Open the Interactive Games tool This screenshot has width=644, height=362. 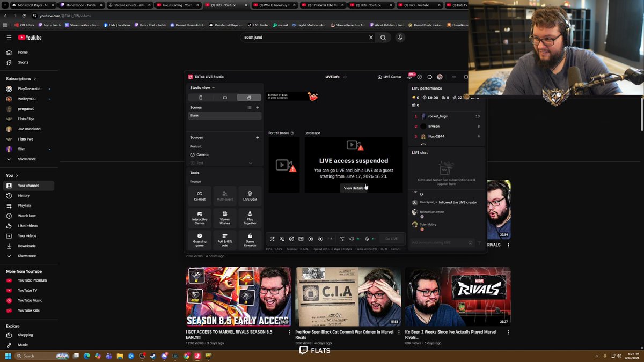200,217
